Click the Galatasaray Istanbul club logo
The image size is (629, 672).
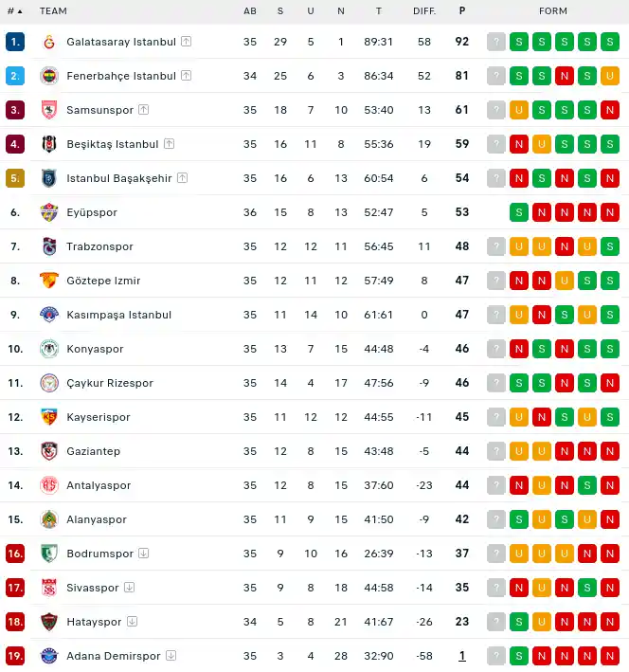(x=49, y=42)
